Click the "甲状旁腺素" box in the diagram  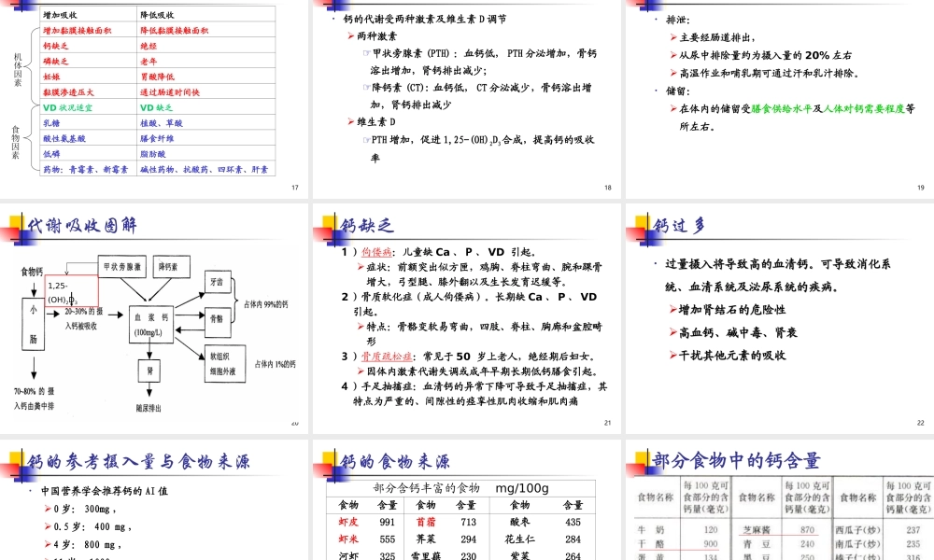pyautogui.click(x=121, y=265)
